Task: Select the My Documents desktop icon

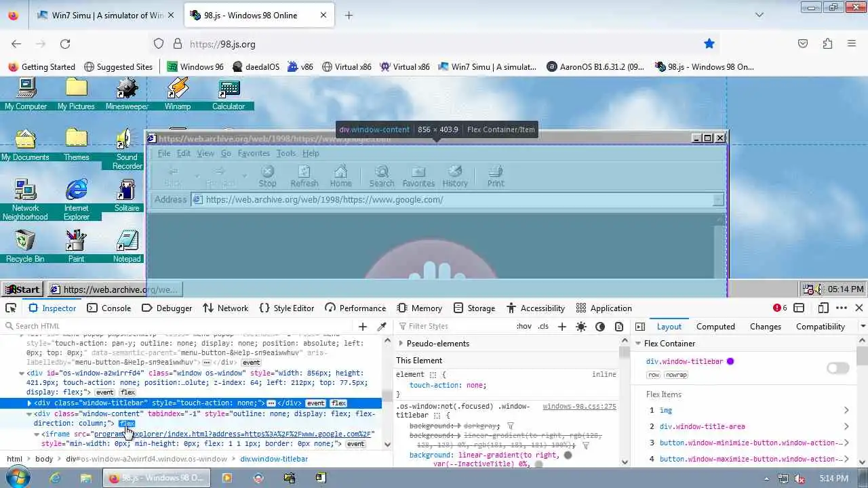Action: pos(26,145)
